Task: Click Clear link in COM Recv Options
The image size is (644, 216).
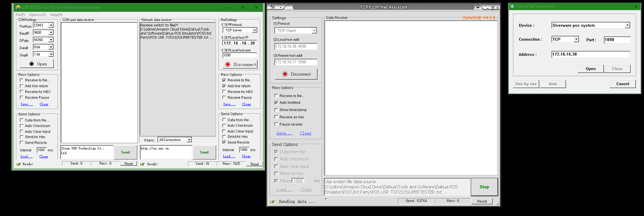Action: point(44,104)
